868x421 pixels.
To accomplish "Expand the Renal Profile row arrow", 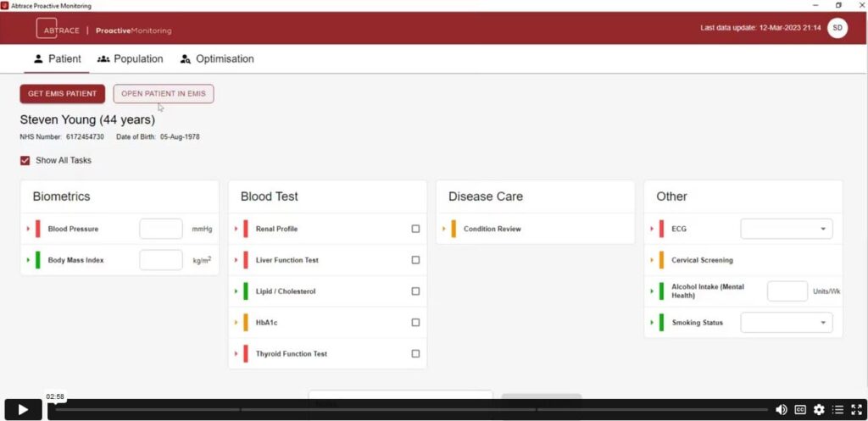I will point(236,229).
